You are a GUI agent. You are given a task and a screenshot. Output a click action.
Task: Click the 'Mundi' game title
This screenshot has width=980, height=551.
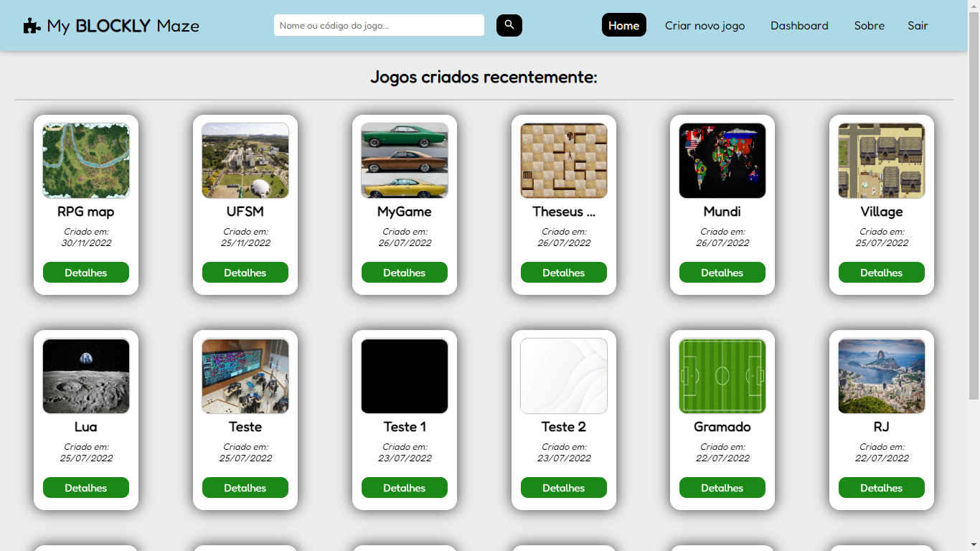(722, 212)
